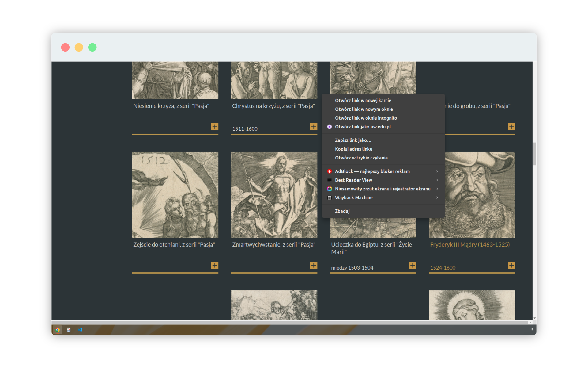
Task: Expand Best Reader View submenu arrow
Action: 437,180
